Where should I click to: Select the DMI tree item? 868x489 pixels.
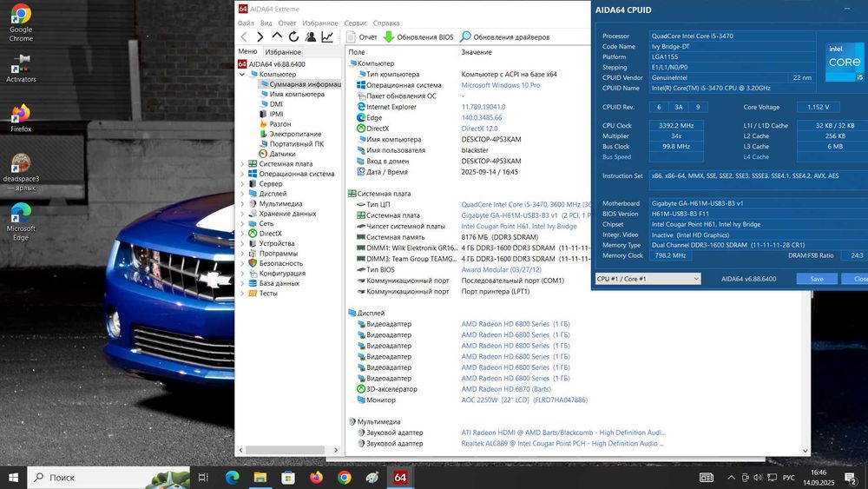click(x=271, y=104)
